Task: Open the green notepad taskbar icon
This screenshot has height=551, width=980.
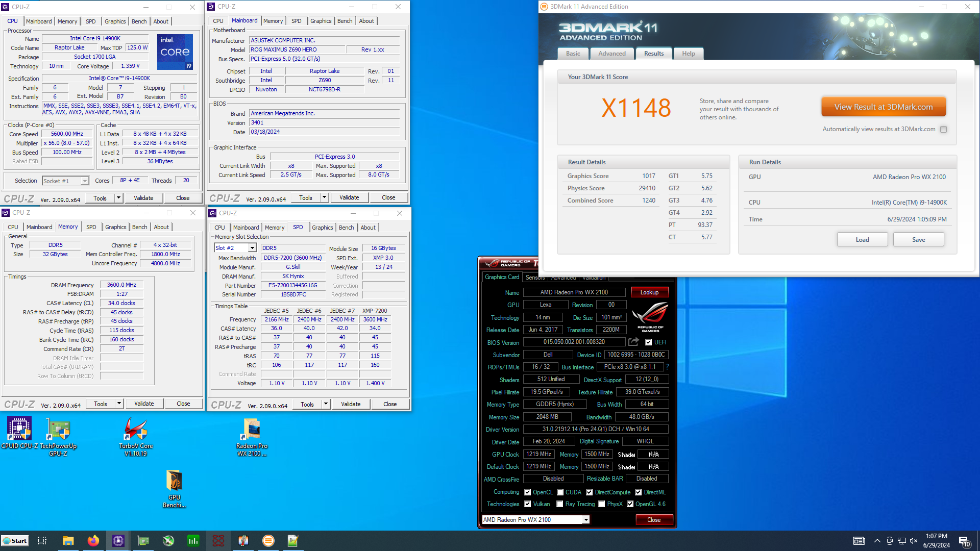Action: pyautogui.click(x=293, y=541)
